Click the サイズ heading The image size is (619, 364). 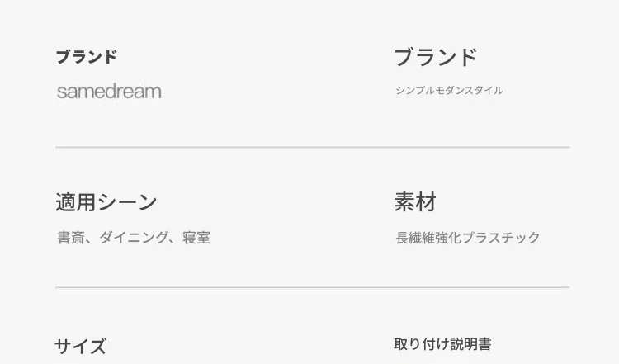click(x=80, y=347)
